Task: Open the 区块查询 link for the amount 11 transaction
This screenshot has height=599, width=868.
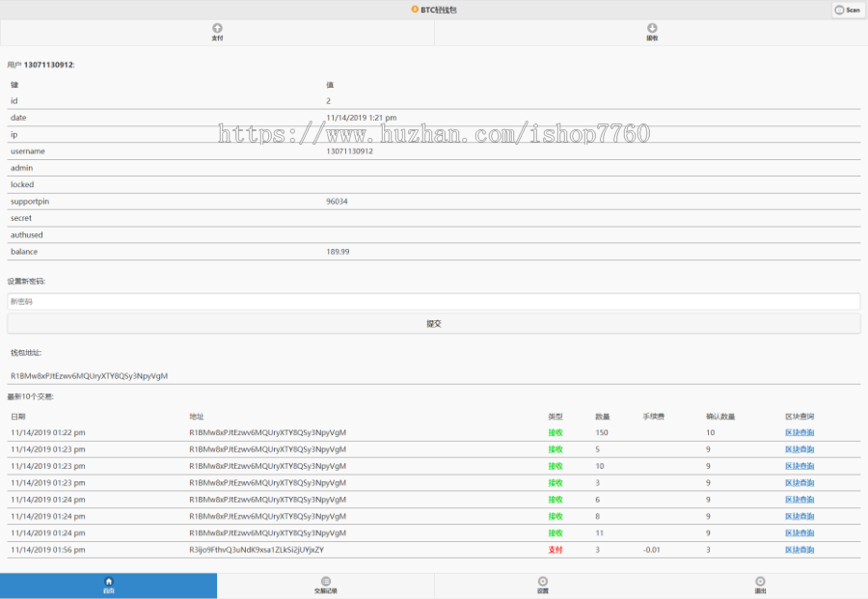Action: (800, 533)
